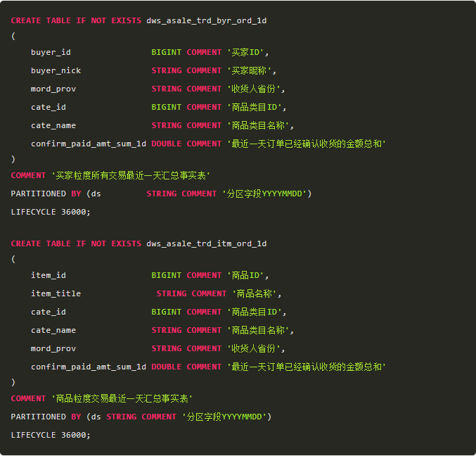476x456 pixels.
Task: Click the last LIFECYCLE 36000 line
Action: 51,435
